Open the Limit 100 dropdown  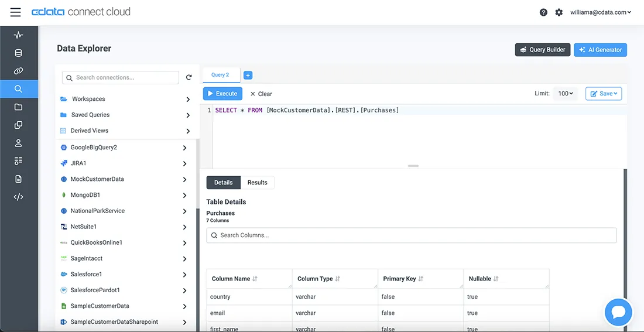pyautogui.click(x=566, y=94)
